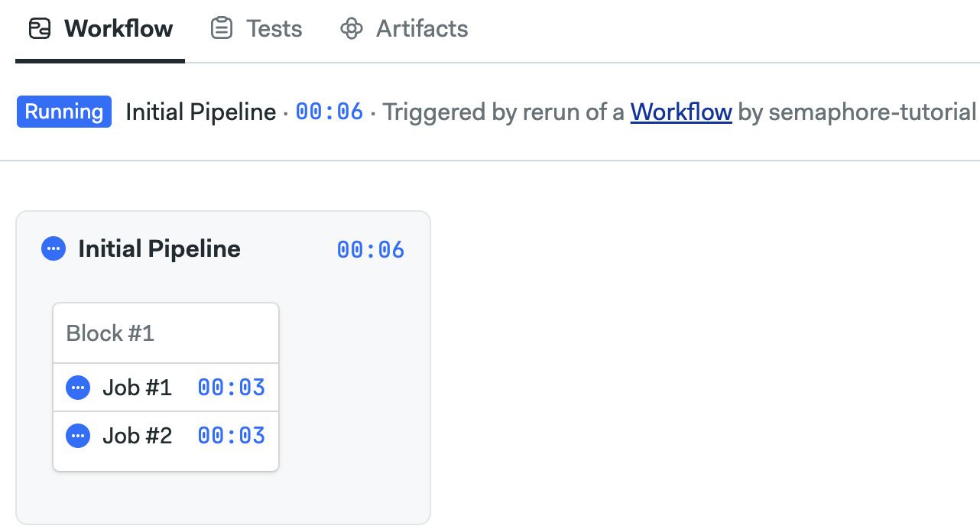The image size is (980, 529).
Task: Click the semaphore-tutorial author text
Action: (873, 112)
